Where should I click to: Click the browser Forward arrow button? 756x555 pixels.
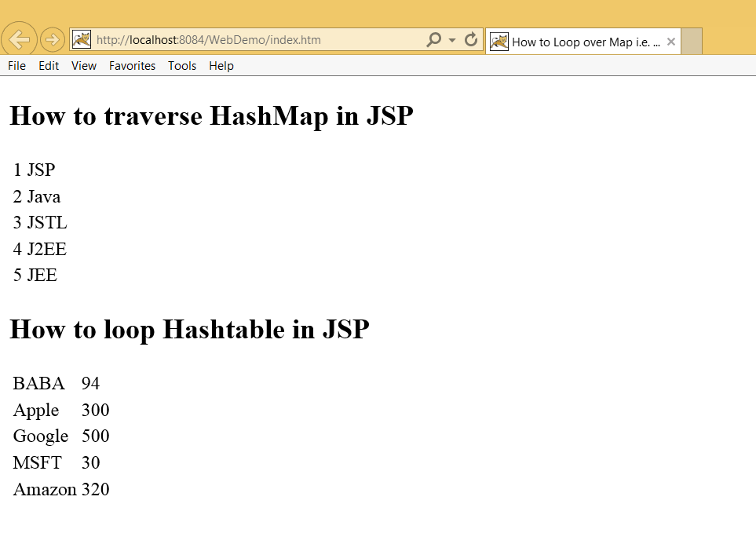point(52,39)
